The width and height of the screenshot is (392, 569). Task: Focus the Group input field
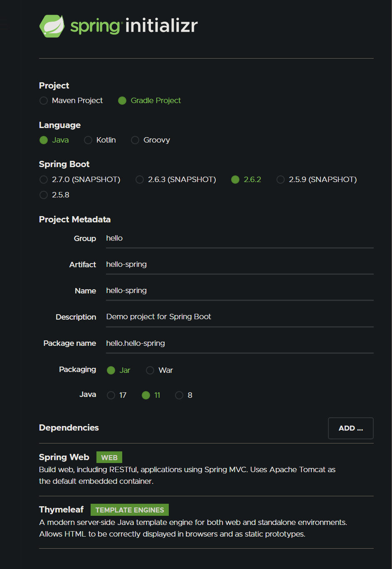pos(240,239)
